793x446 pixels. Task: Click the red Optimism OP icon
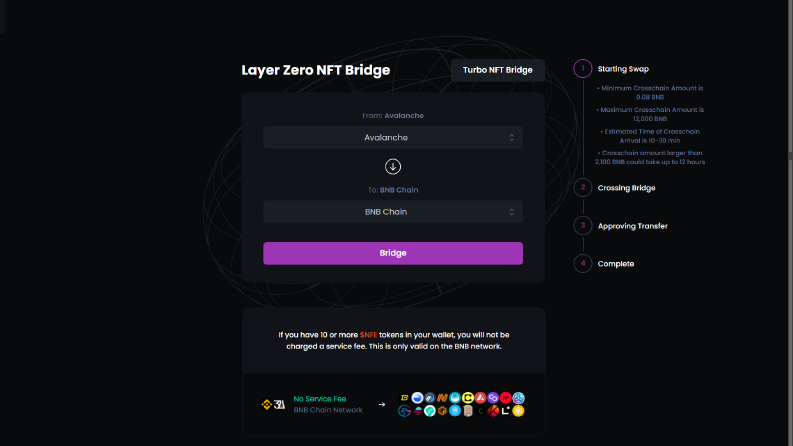(x=506, y=398)
